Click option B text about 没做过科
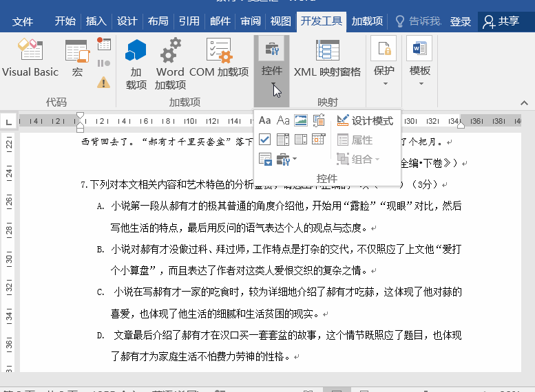The image size is (535, 392). point(286,260)
